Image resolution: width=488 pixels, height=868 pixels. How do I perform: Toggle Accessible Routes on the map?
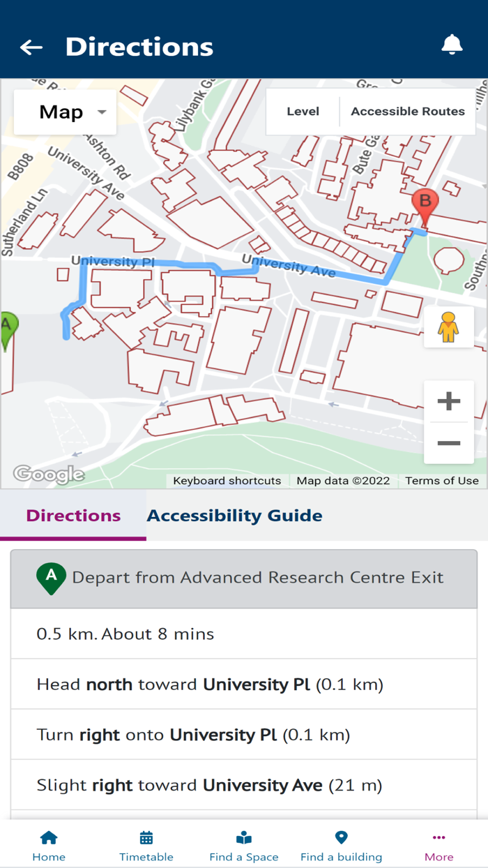(409, 111)
